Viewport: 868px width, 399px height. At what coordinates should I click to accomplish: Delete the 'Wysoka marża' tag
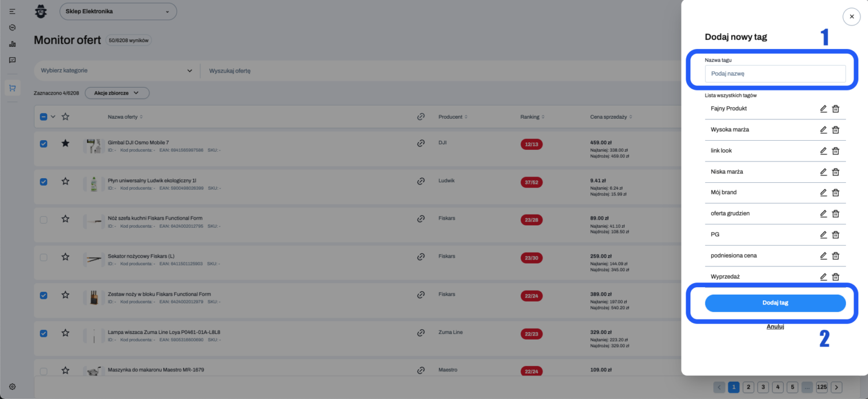[835, 130]
